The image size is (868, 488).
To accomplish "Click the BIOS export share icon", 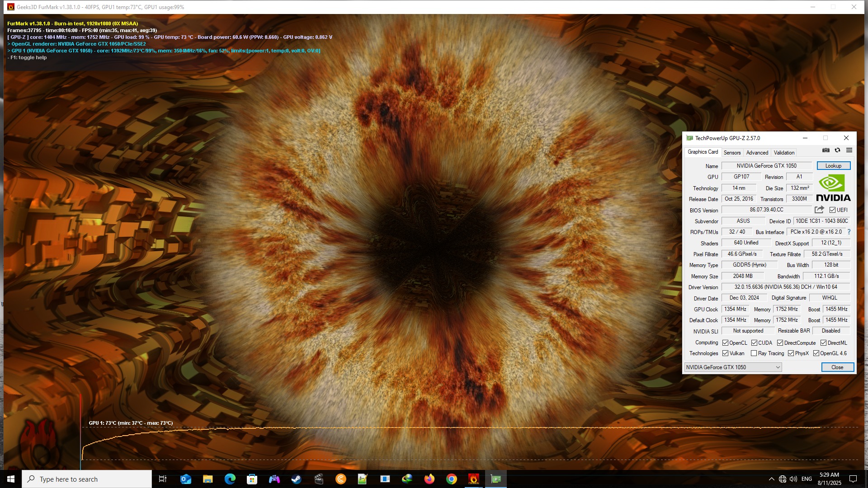I will point(819,210).
